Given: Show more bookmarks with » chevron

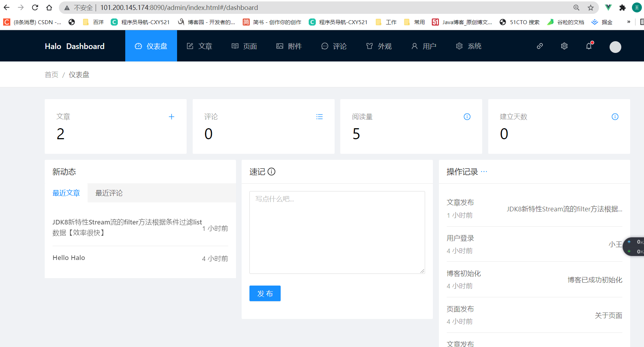Looking at the screenshot, I should coord(629,22).
